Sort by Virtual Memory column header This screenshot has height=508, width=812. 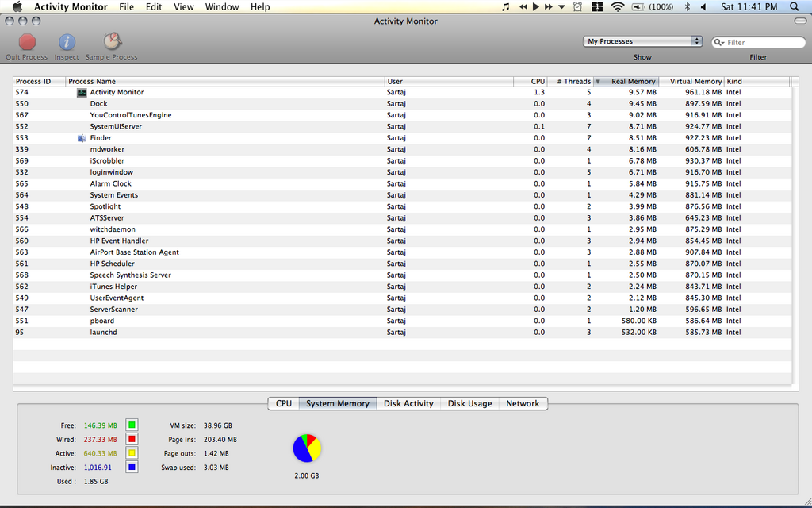[691, 82]
